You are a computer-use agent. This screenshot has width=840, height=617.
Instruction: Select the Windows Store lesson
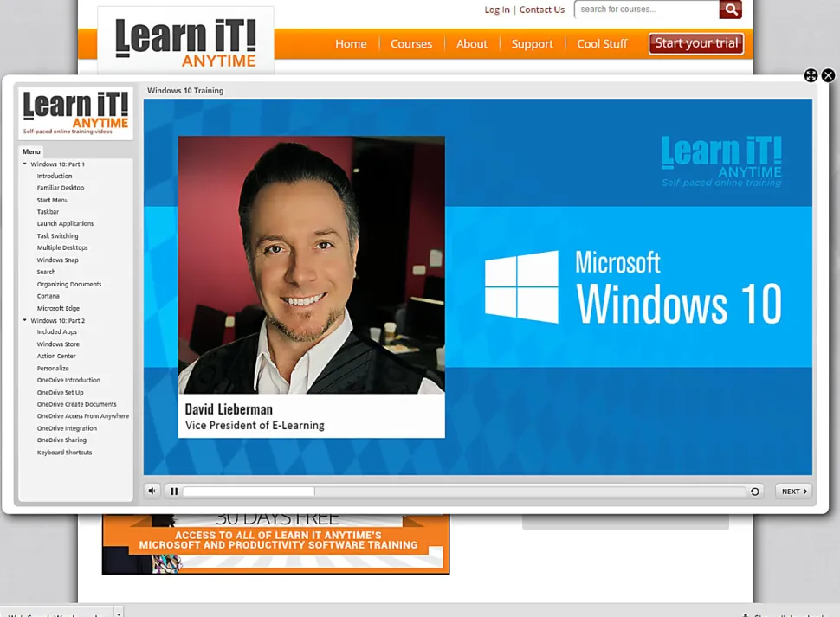tap(58, 344)
